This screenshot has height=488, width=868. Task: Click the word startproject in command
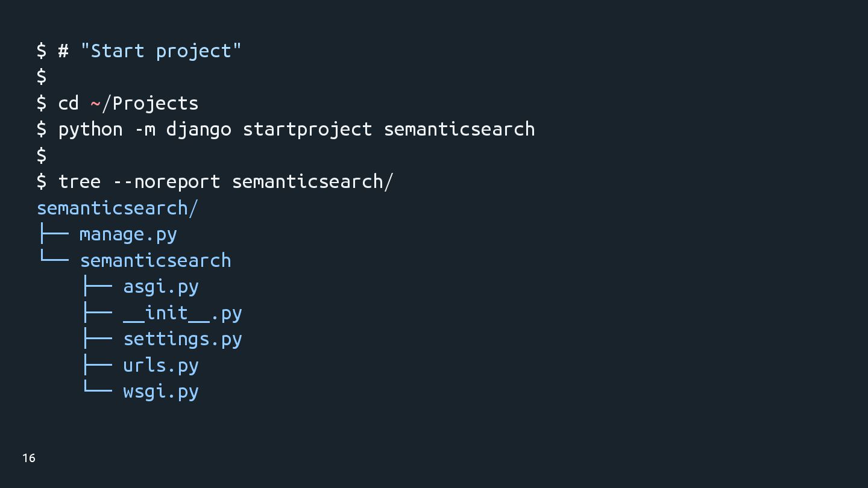pyautogui.click(x=307, y=130)
